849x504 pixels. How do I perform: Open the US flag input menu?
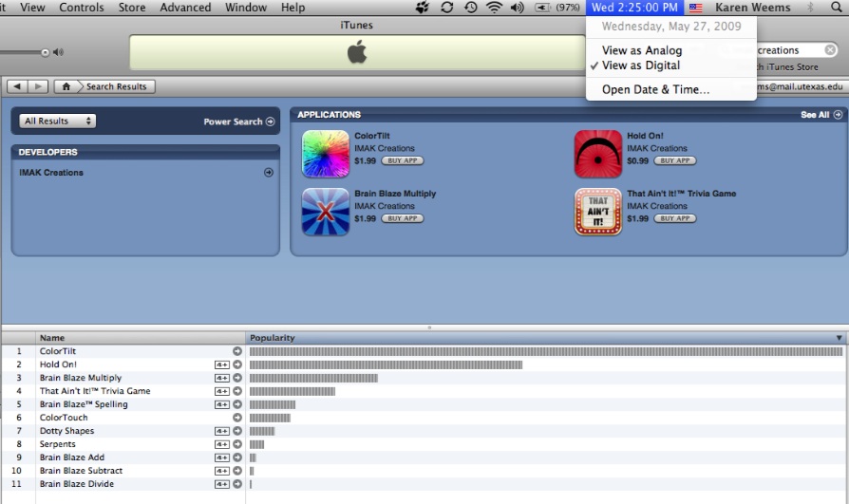(x=696, y=8)
